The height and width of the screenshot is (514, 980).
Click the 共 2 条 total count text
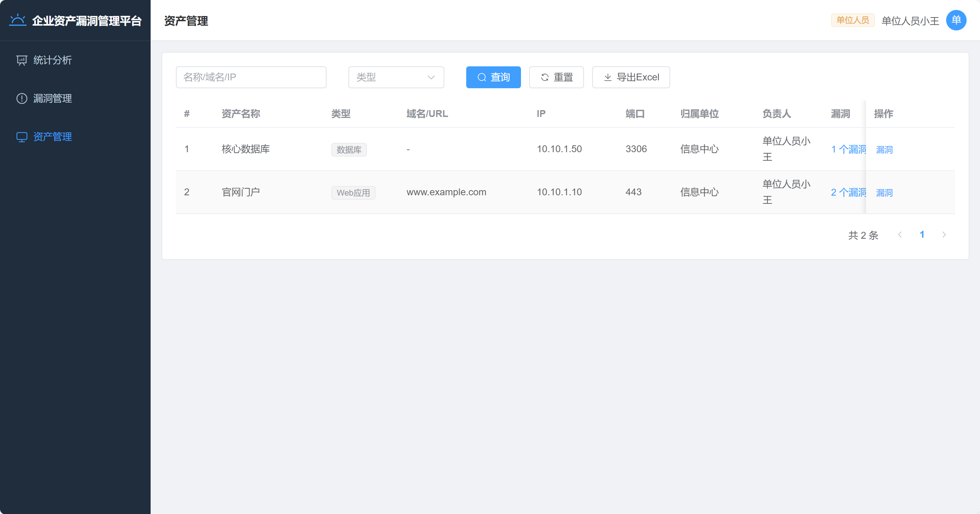(x=863, y=235)
